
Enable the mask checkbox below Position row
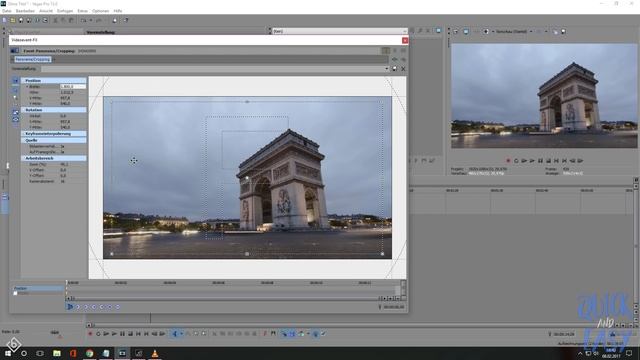[16, 293]
